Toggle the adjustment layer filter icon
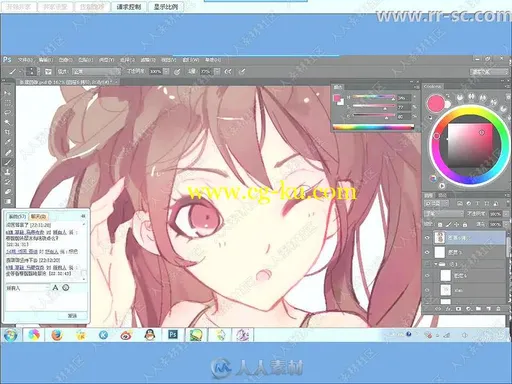The height and width of the screenshot is (384, 512). click(469, 203)
